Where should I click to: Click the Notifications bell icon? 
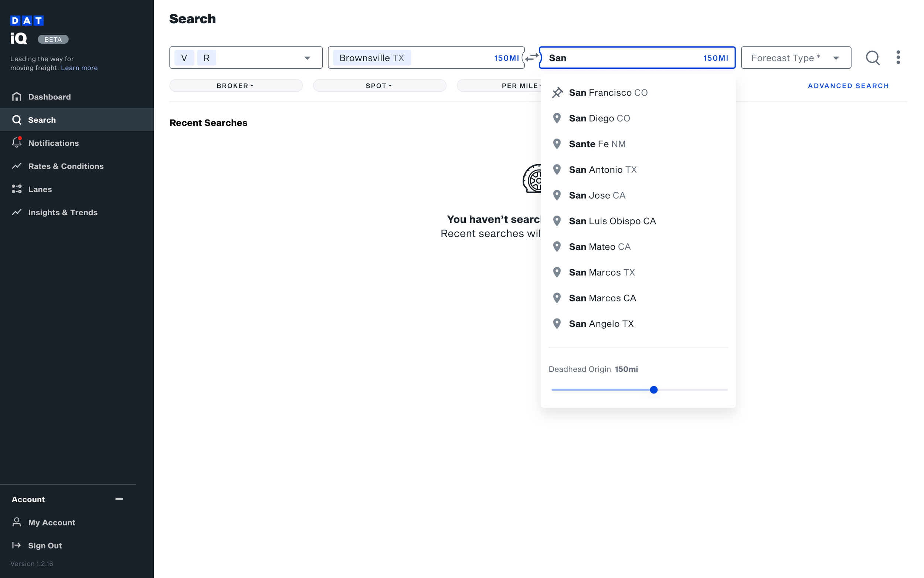[x=16, y=143]
